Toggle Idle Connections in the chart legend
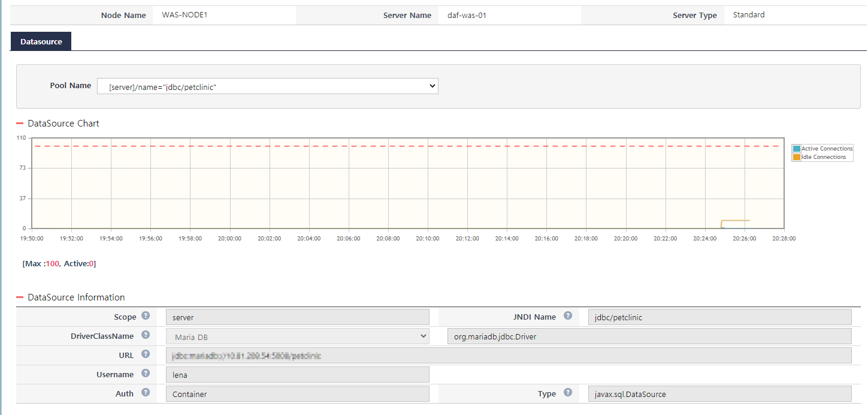The height and width of the screenshot is (415, 868). pyautogui.click(x=821, y=156)
